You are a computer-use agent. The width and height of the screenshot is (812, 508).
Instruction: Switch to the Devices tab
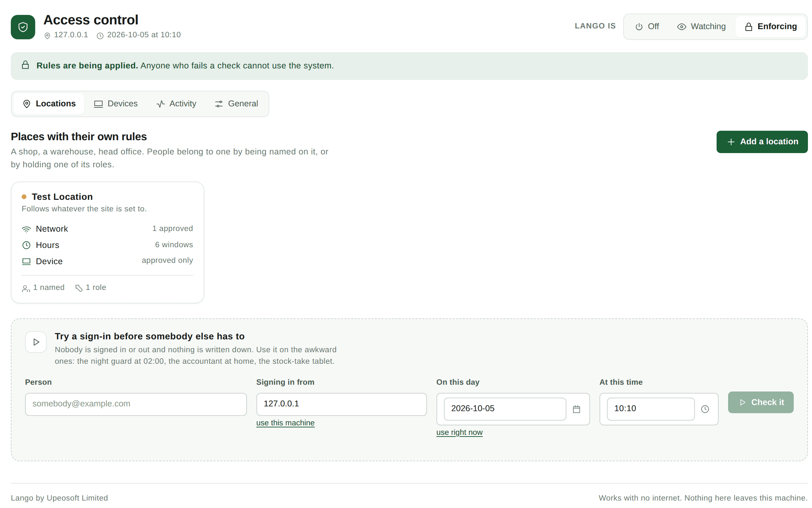pyautogui.click(x=116, y=104)
